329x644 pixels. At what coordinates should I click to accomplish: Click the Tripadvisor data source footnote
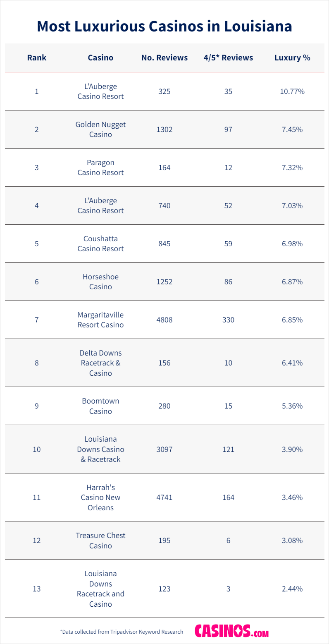click(122, 632)
